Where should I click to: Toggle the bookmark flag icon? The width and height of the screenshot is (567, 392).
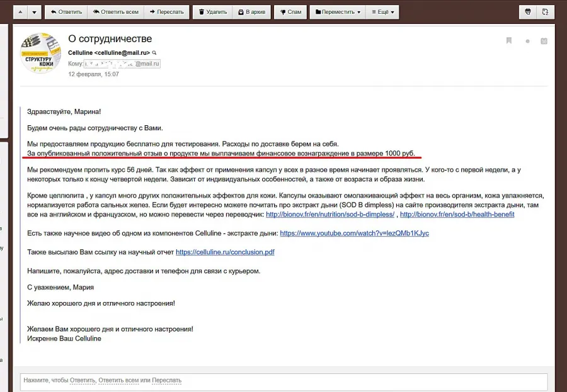click(x=509, y=40)
